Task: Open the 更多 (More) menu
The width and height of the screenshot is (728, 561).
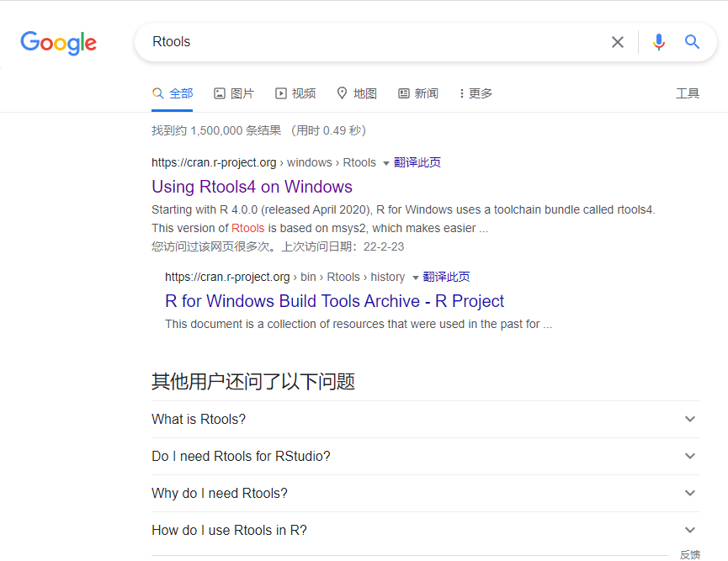Action: [476, 93]
